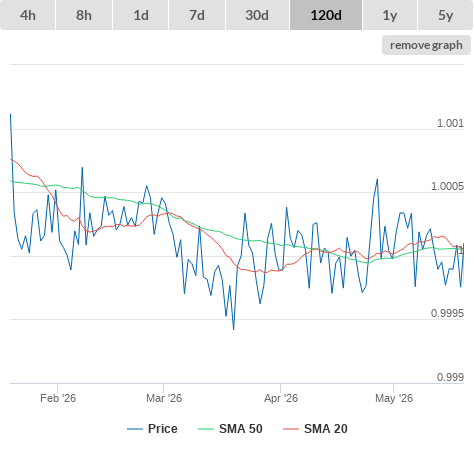The image size is (474, 455).
Task: Switch to the 5y range tab
Action: pyautogui.click(x=446, y=15)
